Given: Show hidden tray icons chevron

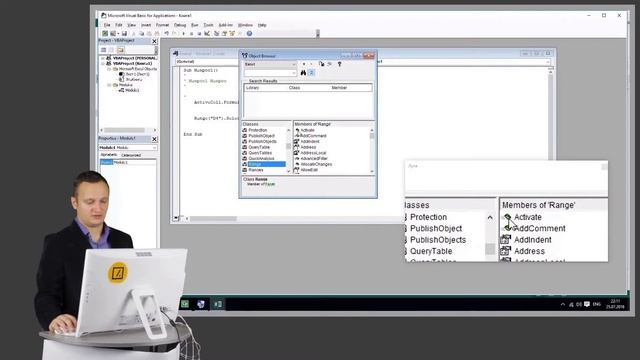Looking at the screenshot, I should [563, 304].
